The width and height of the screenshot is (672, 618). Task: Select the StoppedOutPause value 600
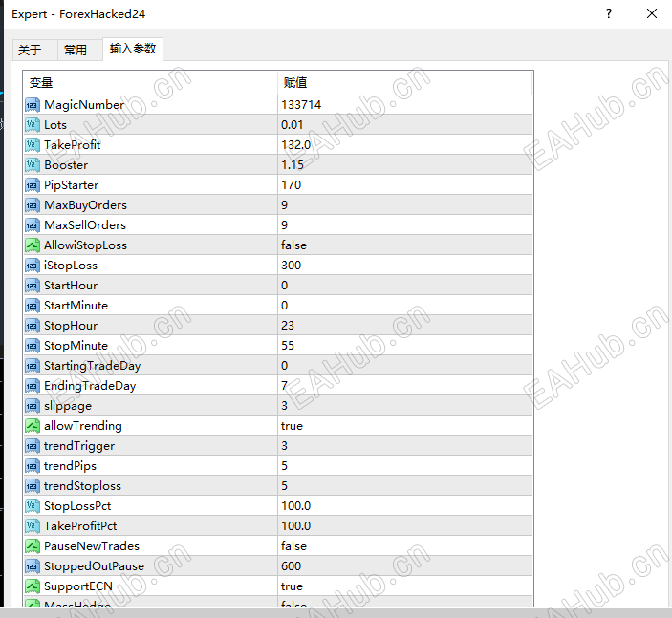tap(292, 566)
